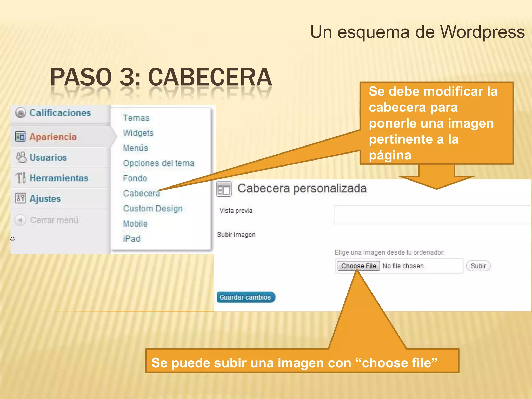Open the Apariencia menu
This screenshot has width=532, height=399.
pyautogui.click(x=53, y=137)
